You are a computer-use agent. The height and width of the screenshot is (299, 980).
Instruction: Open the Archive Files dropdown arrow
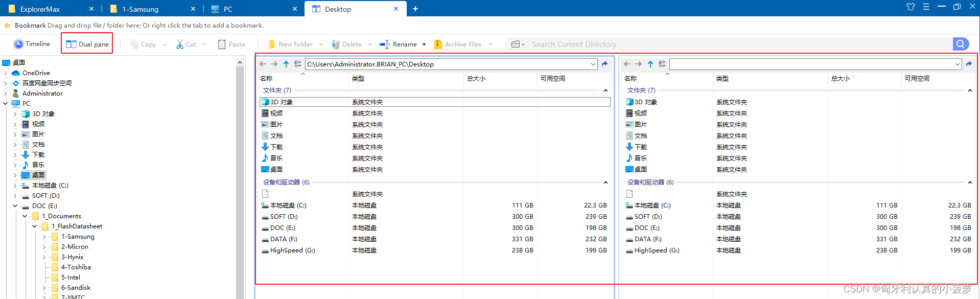point(491,44)
